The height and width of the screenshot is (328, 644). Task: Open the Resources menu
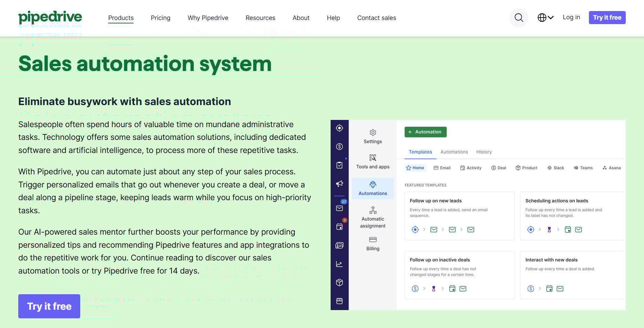click(260, 18)
